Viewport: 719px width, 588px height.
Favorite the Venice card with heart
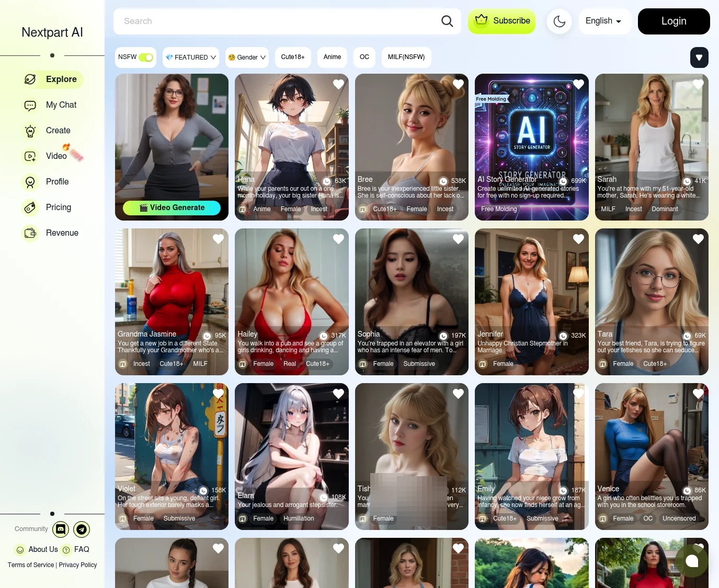[698, 394]
